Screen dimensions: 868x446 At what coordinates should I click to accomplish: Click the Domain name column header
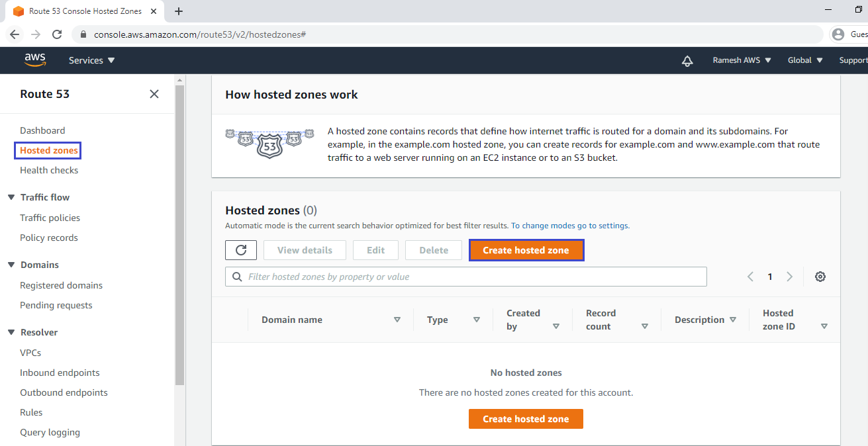[292, 320]
